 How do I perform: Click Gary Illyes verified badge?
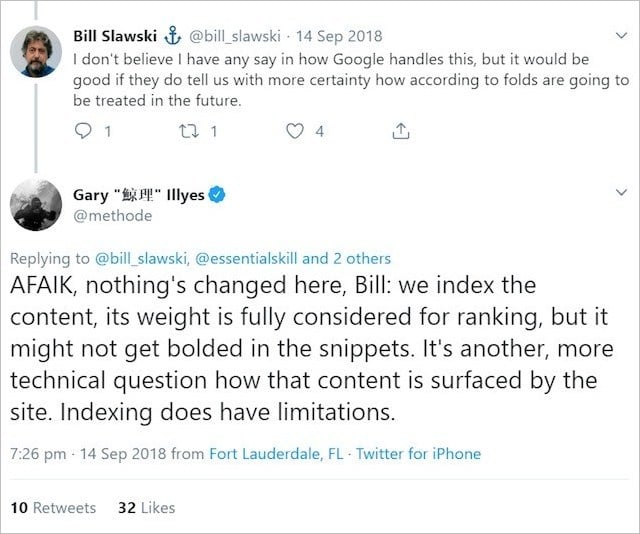[216, 195]
